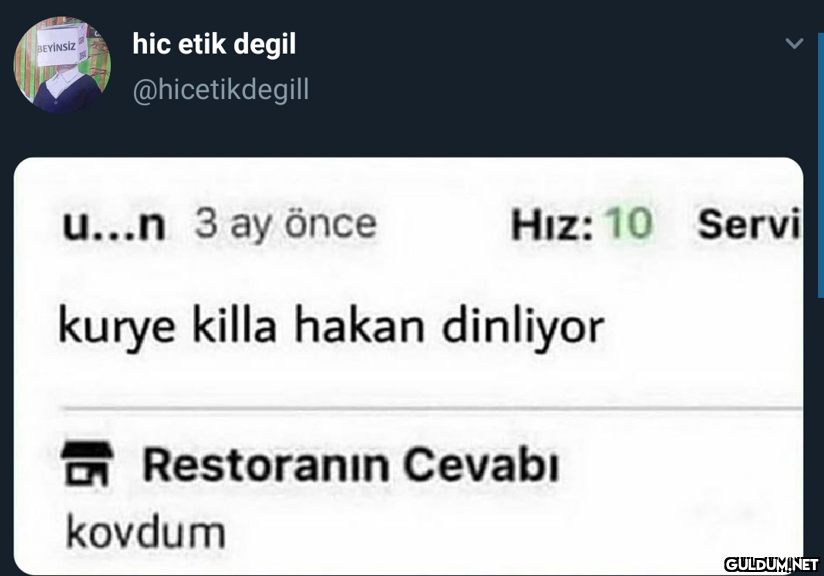Image resolution: width=824 pixels, height=576 pixels.
Task: Open the @hicetikdegill handle
Action: coord(221,90)
